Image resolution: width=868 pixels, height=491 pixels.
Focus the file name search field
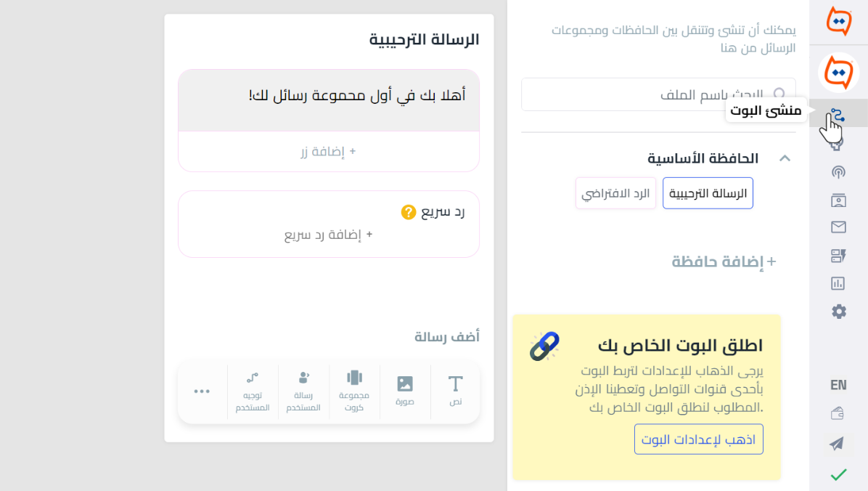[658, 94]
